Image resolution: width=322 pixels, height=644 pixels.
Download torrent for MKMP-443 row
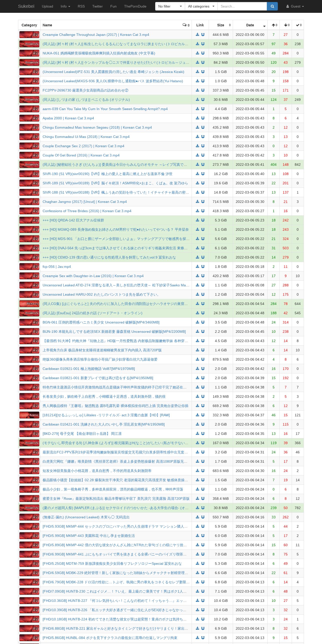[198, 536]
